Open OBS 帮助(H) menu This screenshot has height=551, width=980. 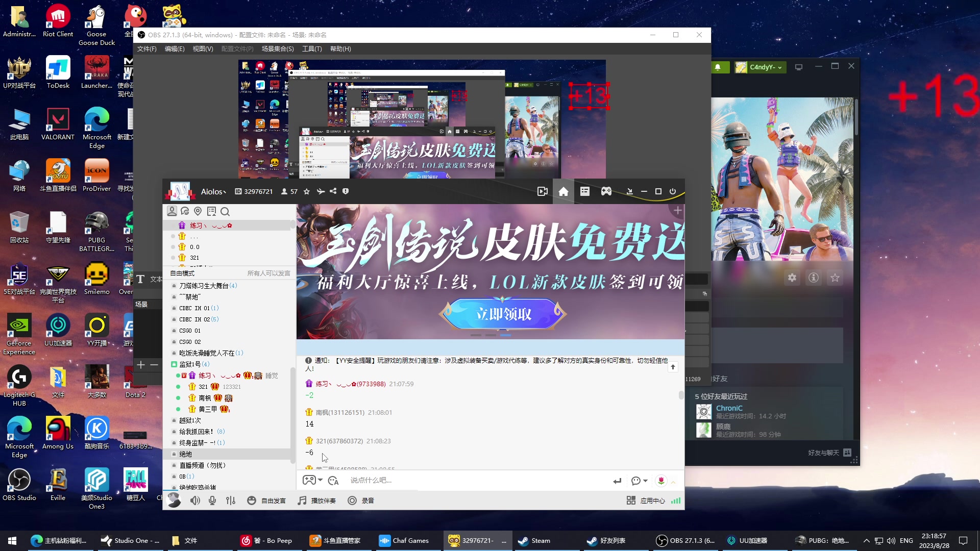(340, 49)
